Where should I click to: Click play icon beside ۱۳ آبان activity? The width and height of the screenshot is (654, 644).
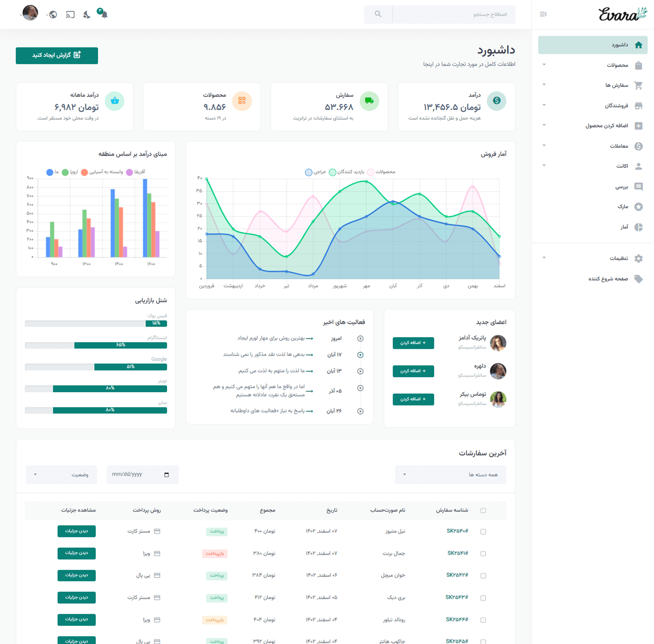[x=360, y=371]
